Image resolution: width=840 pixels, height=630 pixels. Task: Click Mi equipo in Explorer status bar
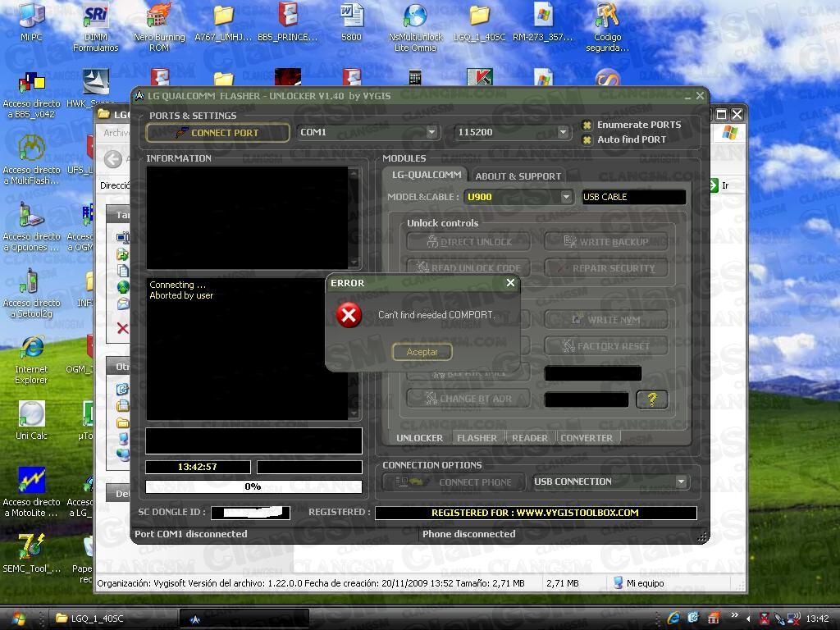(639, 583)
